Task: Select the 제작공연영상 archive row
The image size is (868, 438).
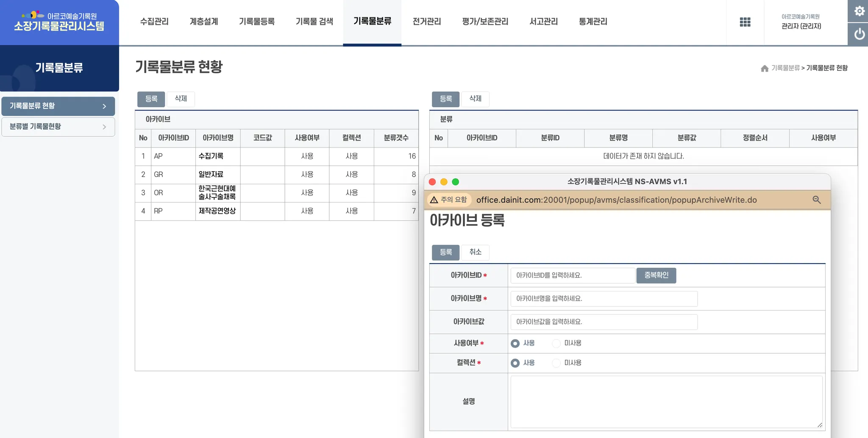Action: click(x=277, y=211)
